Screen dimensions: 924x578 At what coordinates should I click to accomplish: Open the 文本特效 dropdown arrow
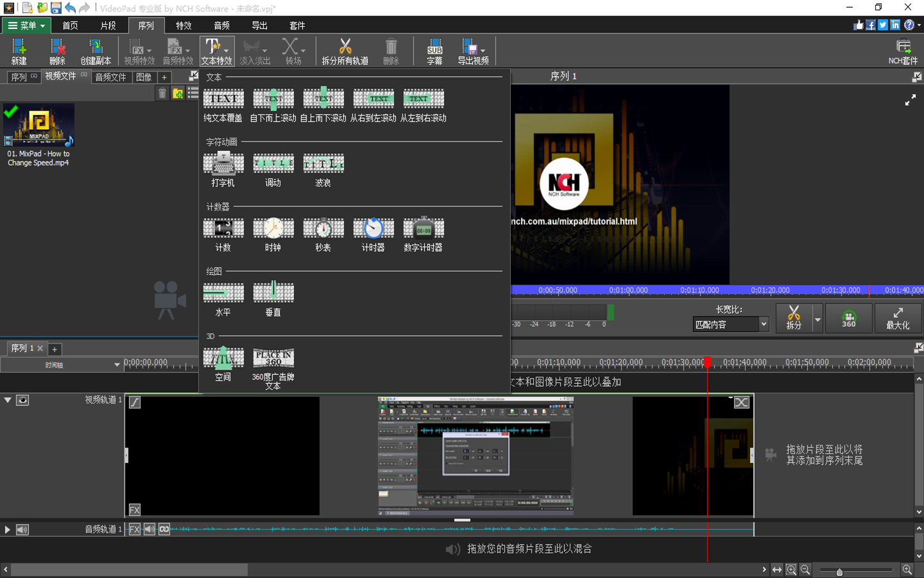(x=227, y=50)
